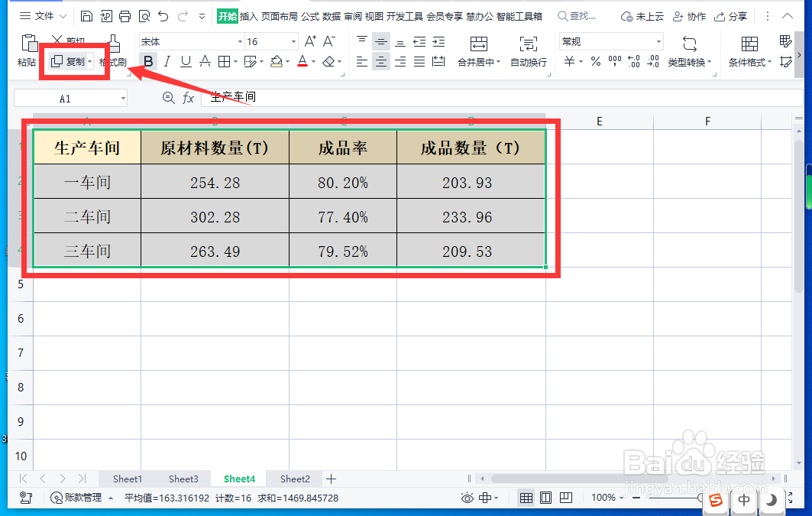
Task: Click the Redo arrow icon
Action: click(x=183, y=17)
